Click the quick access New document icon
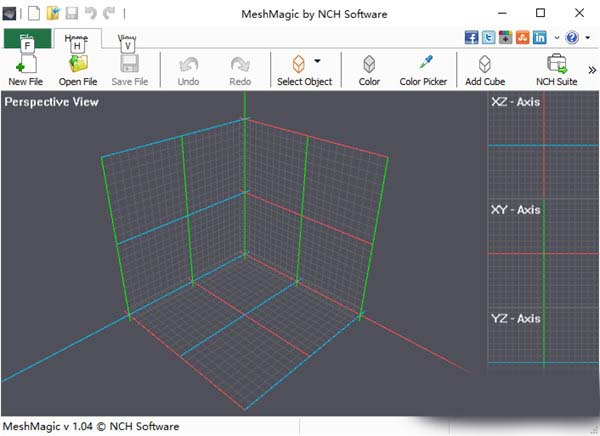 [34, 14]
